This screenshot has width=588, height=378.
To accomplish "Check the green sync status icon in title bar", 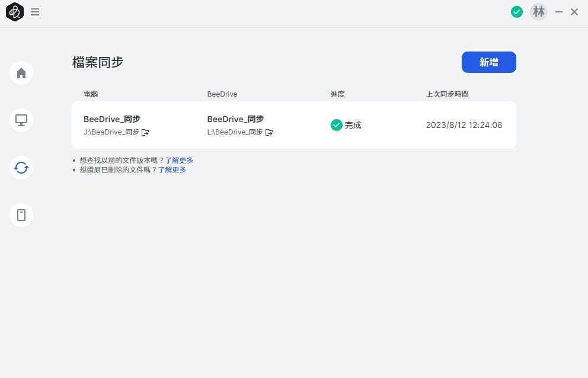I will (x=516, y=12).
